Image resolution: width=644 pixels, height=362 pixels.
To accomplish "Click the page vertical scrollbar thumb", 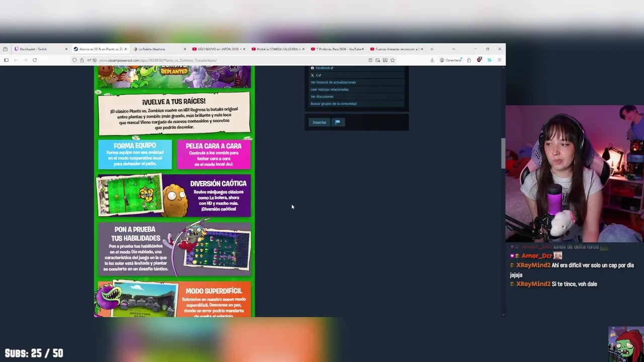I will point(503,153).
